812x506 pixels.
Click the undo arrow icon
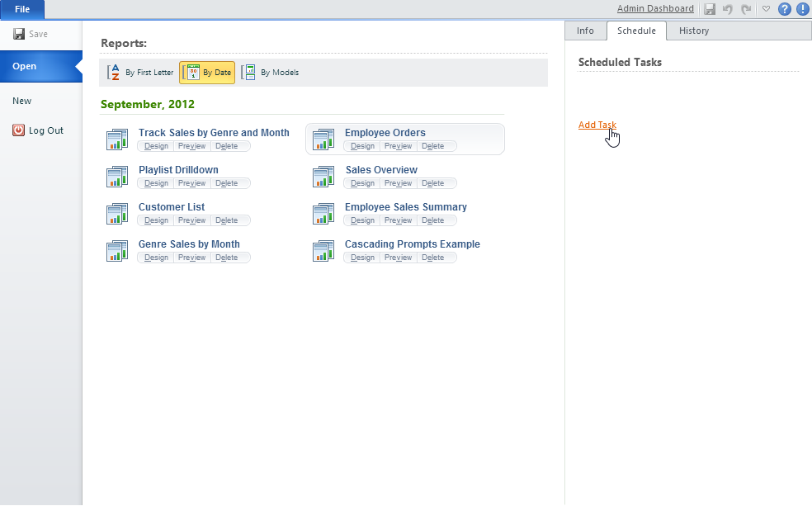[x=728, y=9]
